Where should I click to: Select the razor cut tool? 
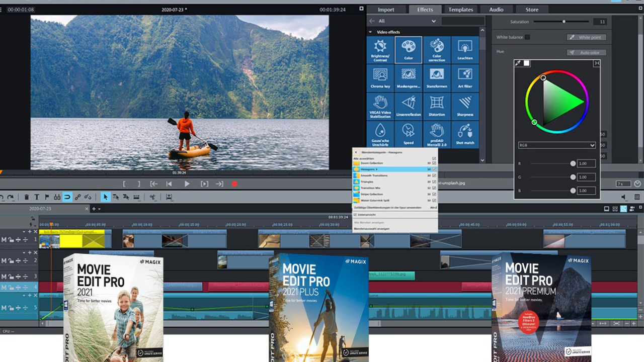[x=152, y=197]
